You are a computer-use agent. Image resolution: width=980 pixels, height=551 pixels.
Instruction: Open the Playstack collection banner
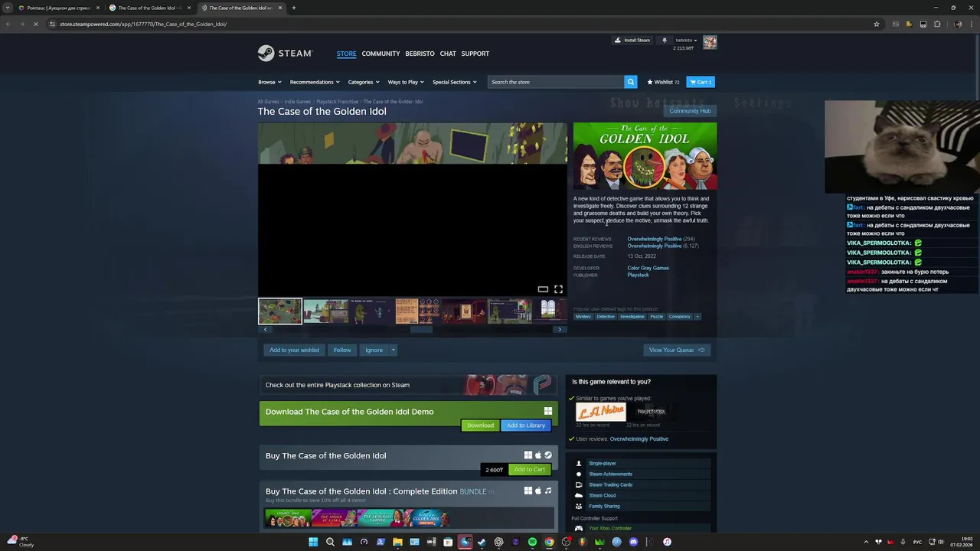[x=408, y=385]
